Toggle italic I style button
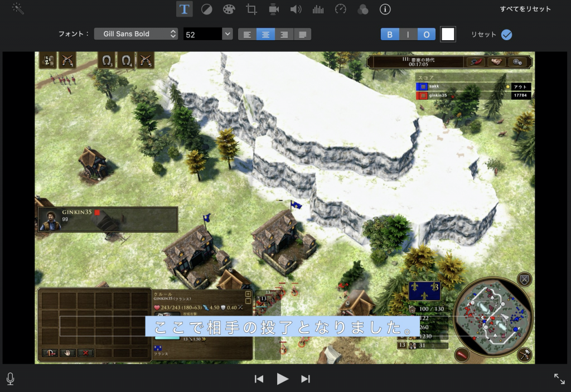Viewport: 571px width, 392px height. tap(408, 35)
